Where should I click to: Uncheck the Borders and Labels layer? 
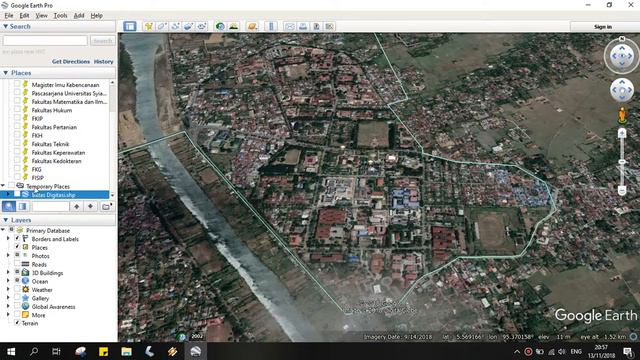click(17, 239)
